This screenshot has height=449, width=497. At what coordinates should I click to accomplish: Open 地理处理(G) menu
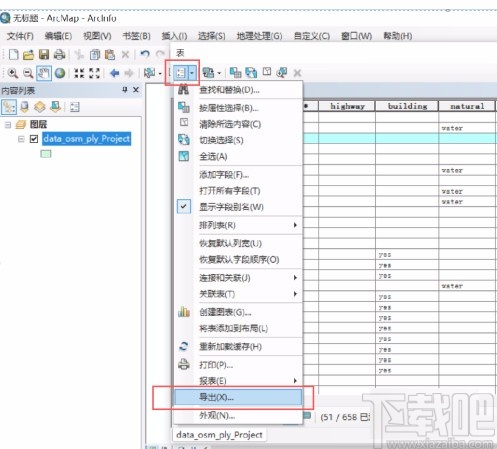tap(259, 36)
